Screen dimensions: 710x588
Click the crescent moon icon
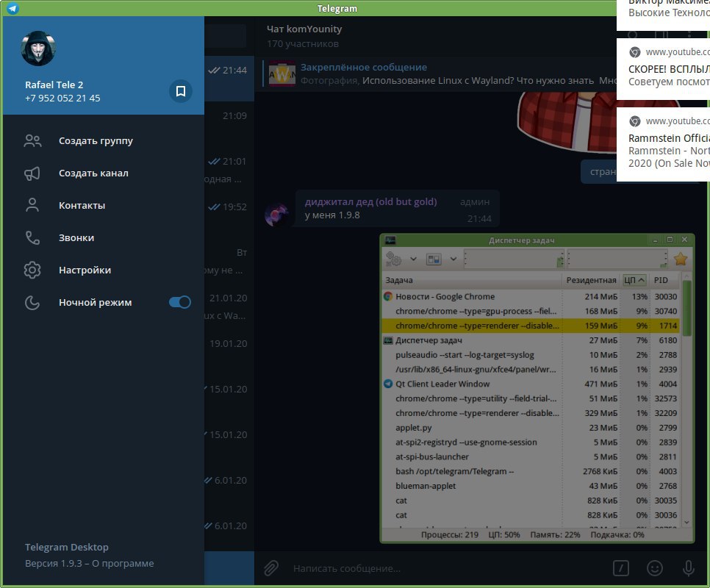[x=32, y=302]
